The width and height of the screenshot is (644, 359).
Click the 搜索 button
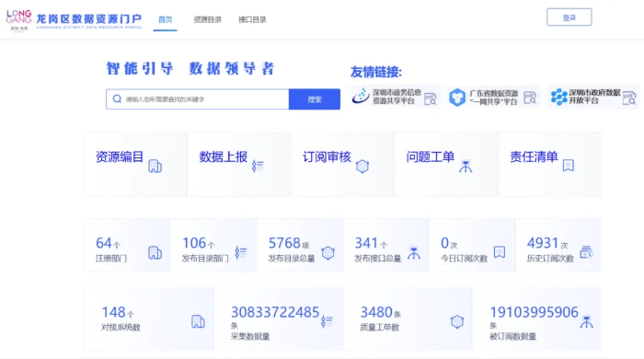(x=315, y=99)
